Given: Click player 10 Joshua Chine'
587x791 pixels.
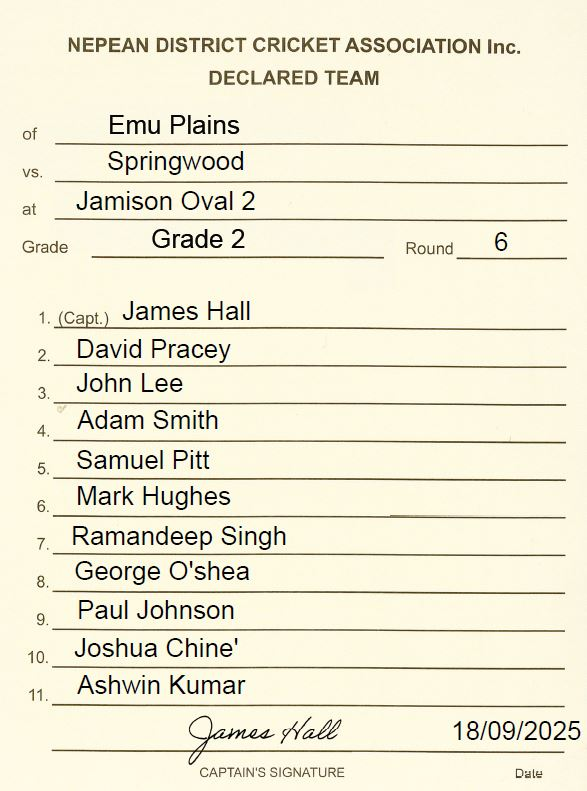Looking at the screenshot, I should point(156,648).
